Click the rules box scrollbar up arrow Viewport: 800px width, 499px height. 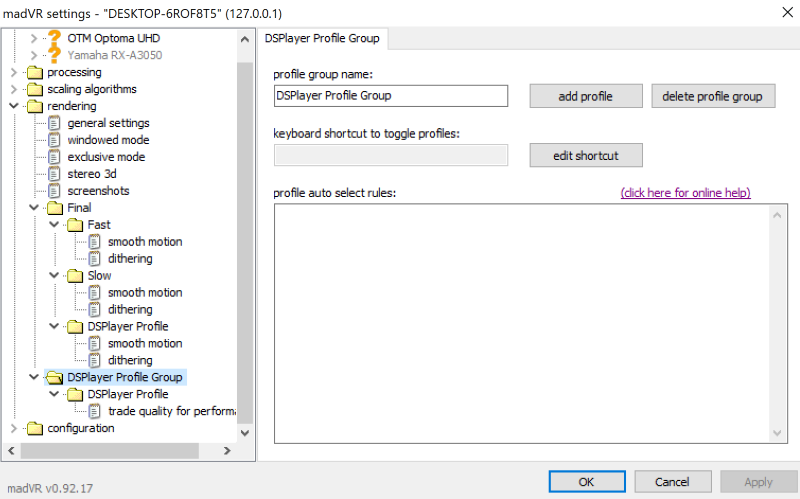[x=777, y=215]
